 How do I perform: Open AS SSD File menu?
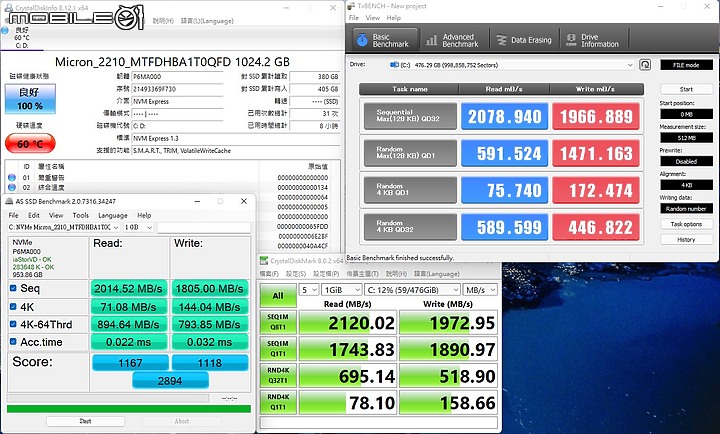point(13,215)
